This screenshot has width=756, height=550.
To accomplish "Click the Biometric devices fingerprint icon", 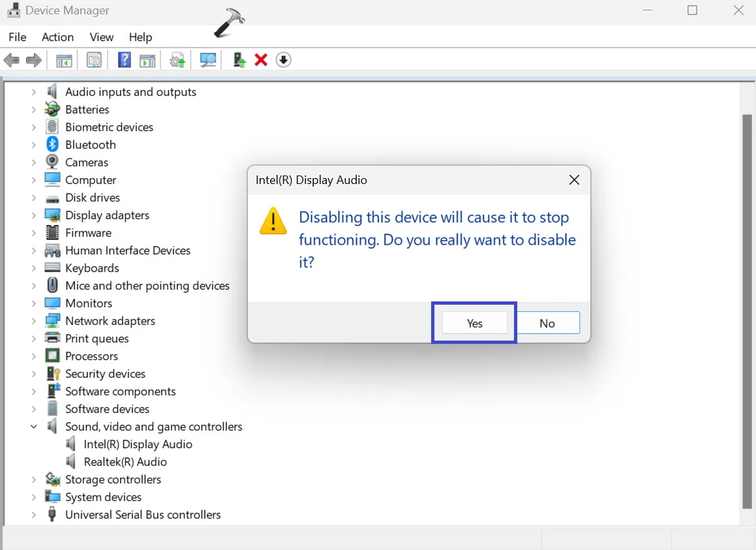I will pyautogui.click(x=52, y=127).
